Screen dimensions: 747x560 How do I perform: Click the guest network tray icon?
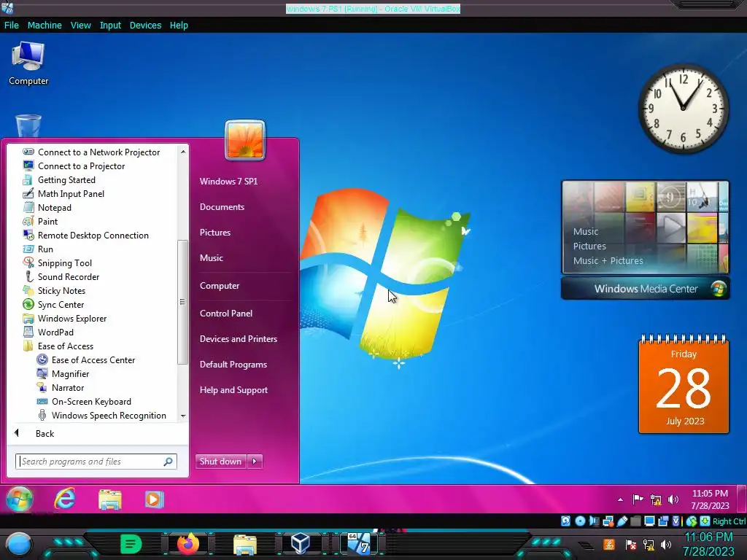click(656, 499)
